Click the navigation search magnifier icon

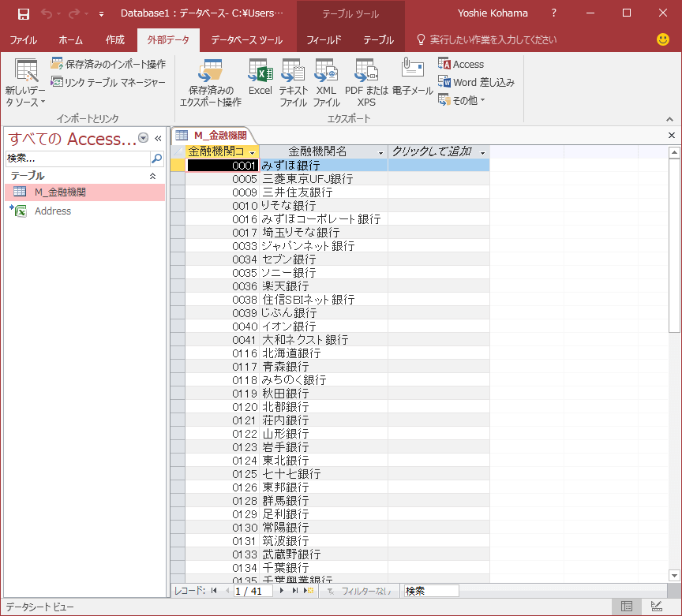(156, 159)
